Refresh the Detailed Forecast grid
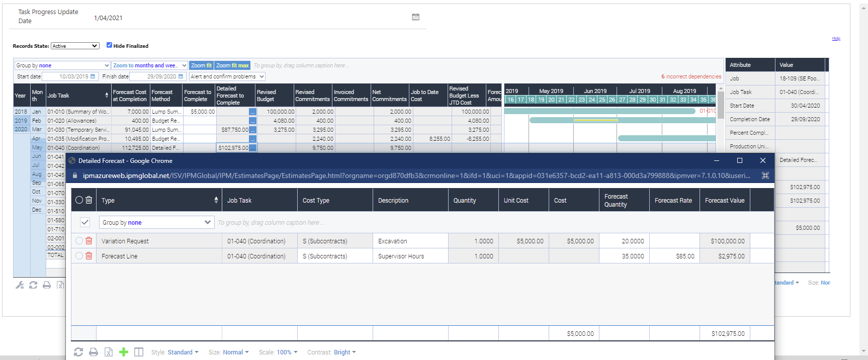Image resolution: width=868 pixels, height=360 pixels. pos(78,352)
